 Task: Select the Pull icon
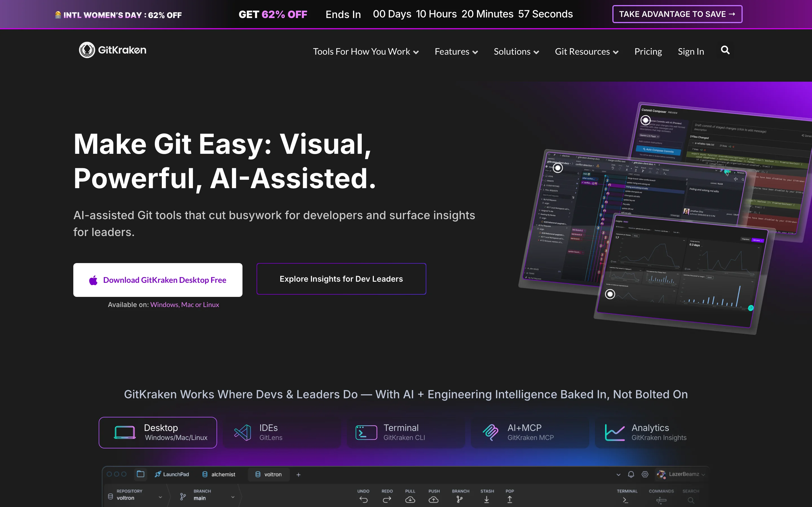click(410, 499)
